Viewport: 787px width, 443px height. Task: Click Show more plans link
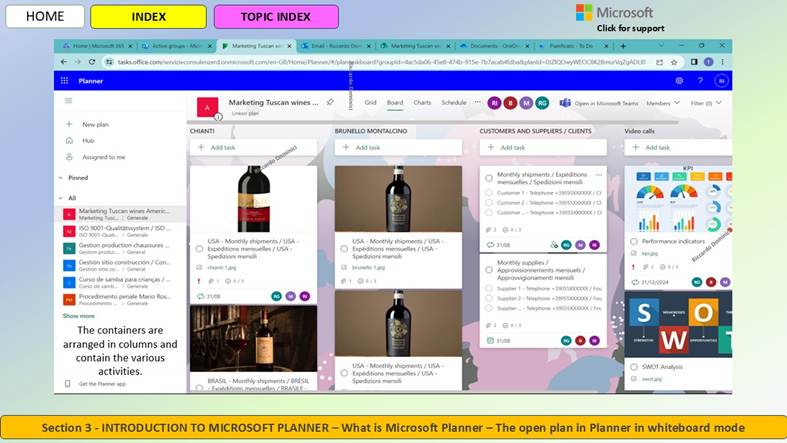78,316
